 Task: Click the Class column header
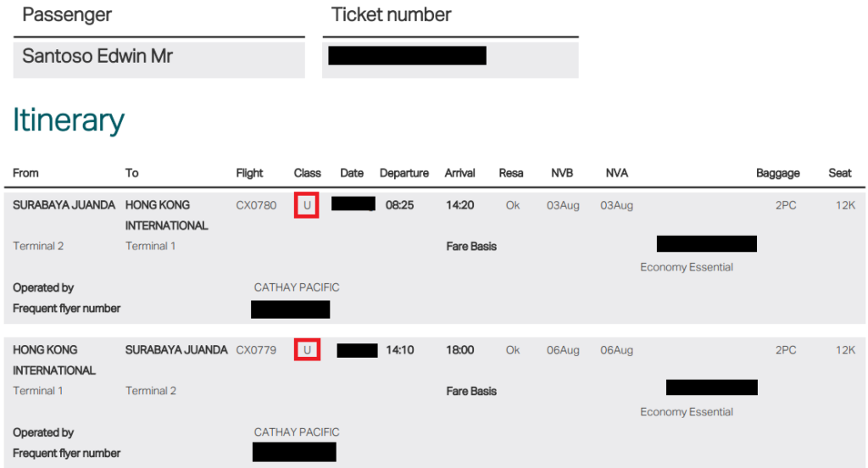(x=307, y=173)
